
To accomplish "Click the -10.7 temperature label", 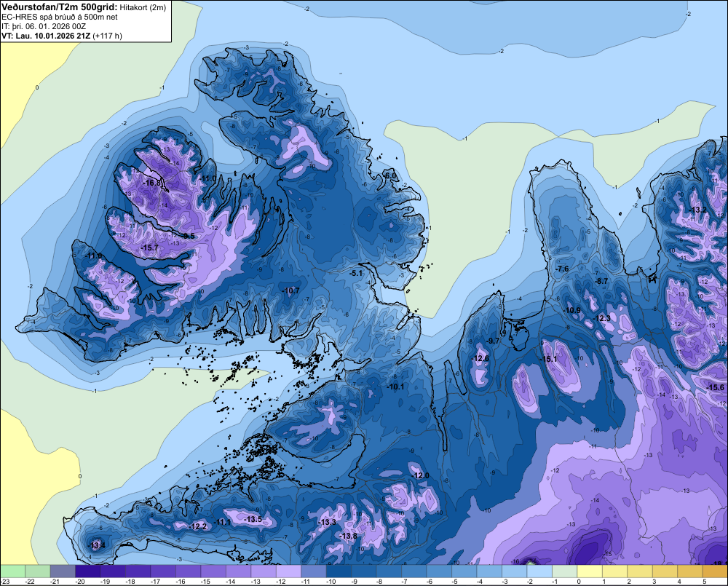I will point(290,290).
